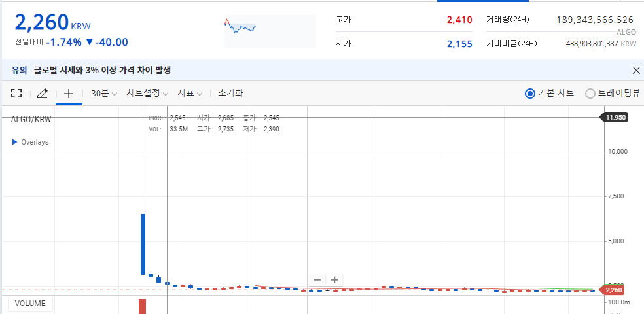Viewport: 644px width, 314px height.
Task: Click the 11,950 price axis tag
Action: pos(615,118)
